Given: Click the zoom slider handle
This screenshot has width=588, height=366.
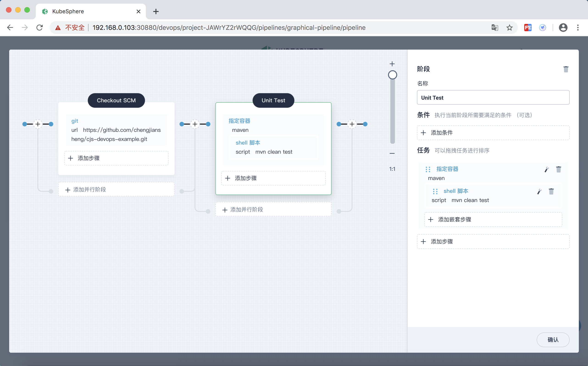Looking at the screenshot, I should (392, 75).
